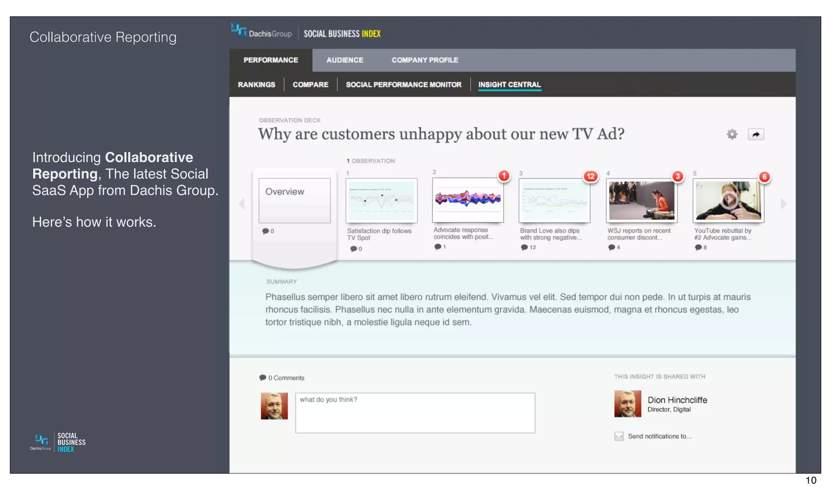Click the deck title about TV Ad
This screenshot has width=831, height=504.
[441, 134]
